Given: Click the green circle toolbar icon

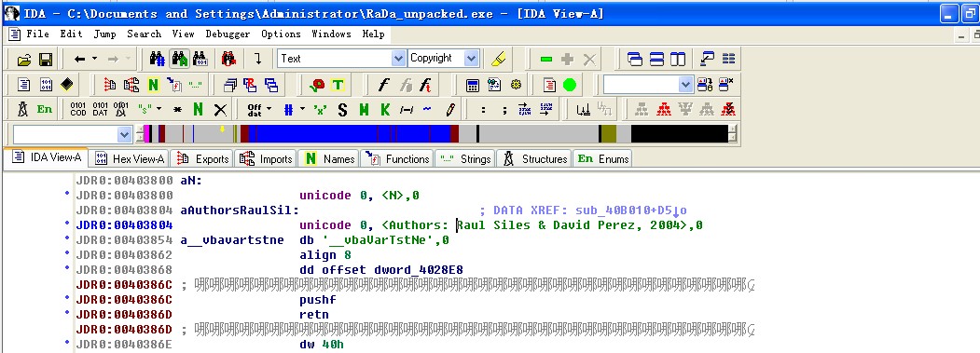Looking at the screenshot, I should [x=570, y=85].
